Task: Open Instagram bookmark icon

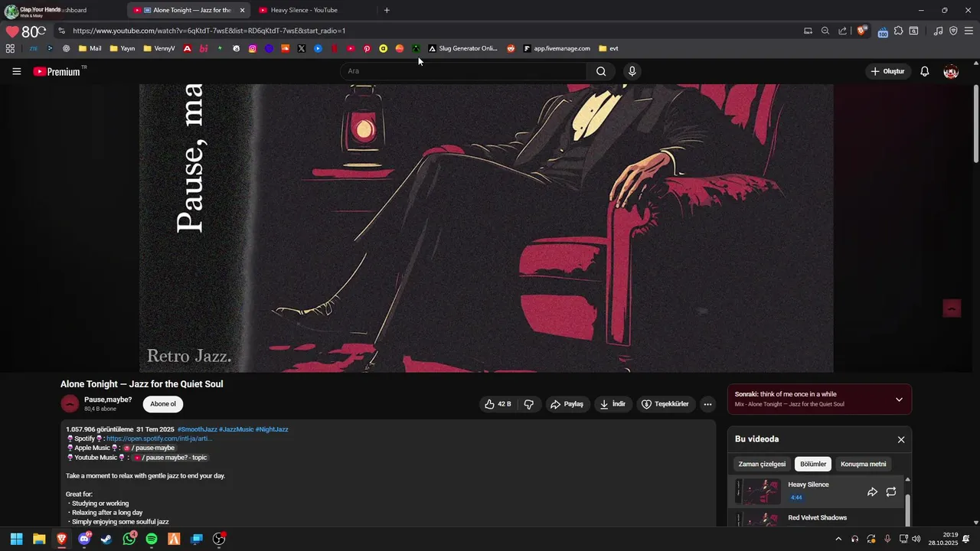Action: click(253, 48)
